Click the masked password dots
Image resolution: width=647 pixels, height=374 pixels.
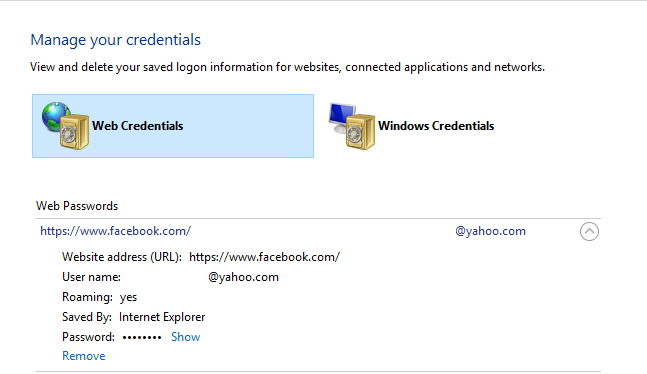142,338
